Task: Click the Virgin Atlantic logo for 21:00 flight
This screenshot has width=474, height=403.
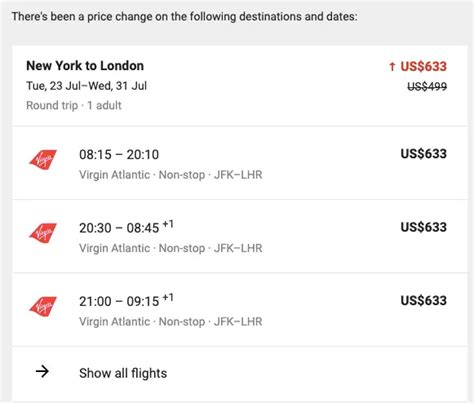Action: click(43, 306)
